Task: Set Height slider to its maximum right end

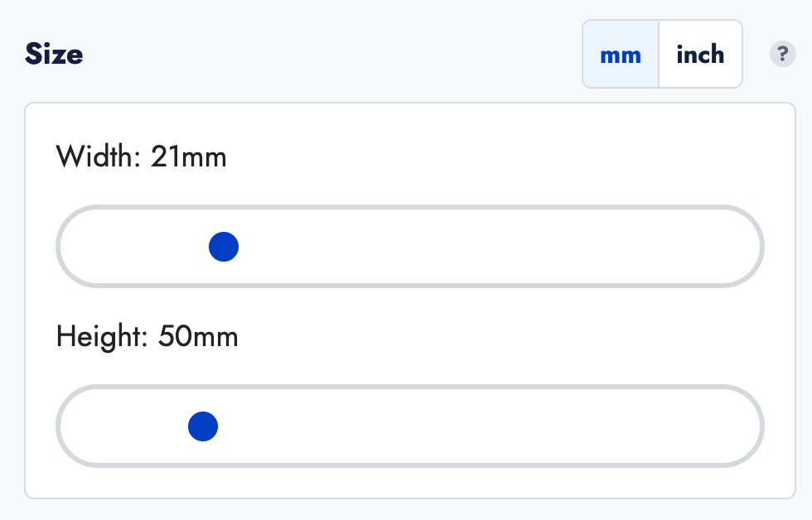Action: pos(744,427)
